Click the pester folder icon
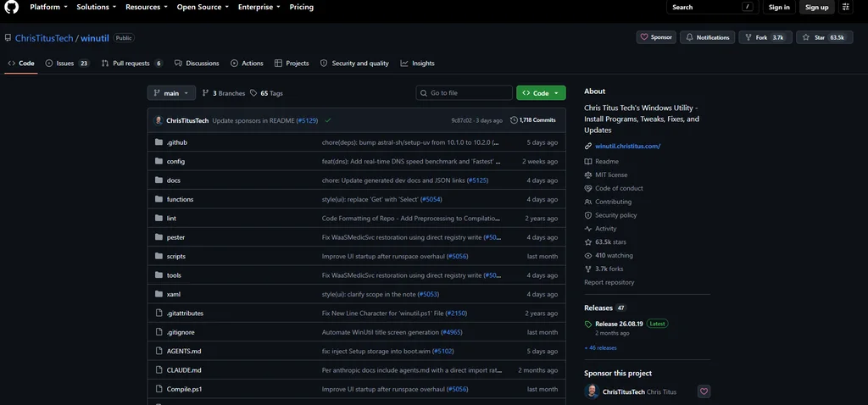868x405 pixels. click(x=159, y=237)
